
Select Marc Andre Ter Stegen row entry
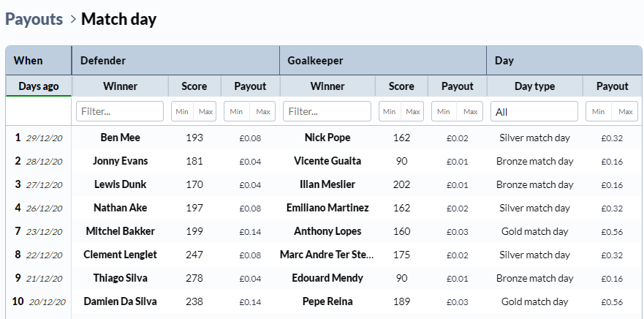tap(327, 255)
